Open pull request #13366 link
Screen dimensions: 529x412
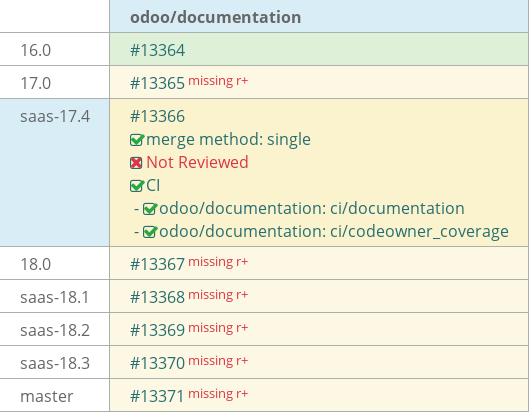coord(158,116)
